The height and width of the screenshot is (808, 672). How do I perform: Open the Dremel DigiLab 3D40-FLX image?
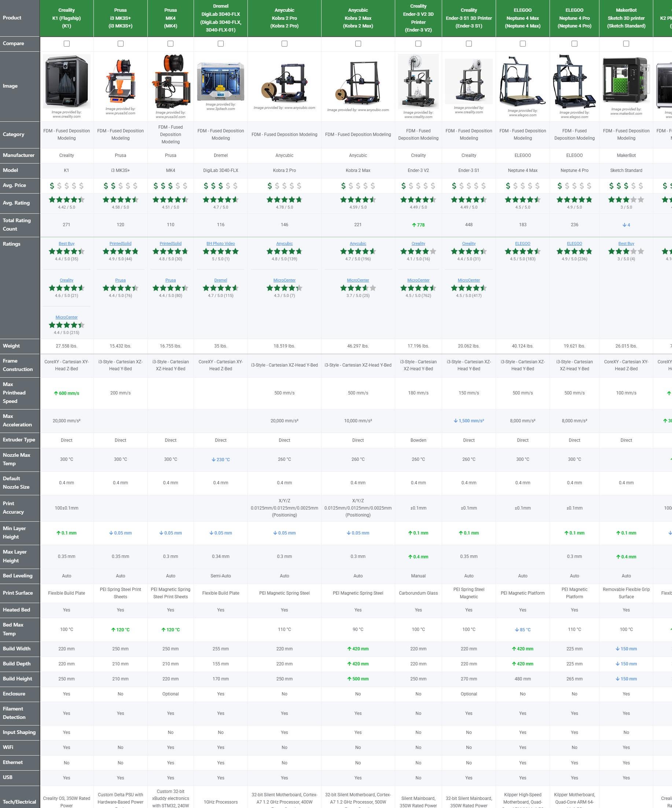click(x=220, y=81)
